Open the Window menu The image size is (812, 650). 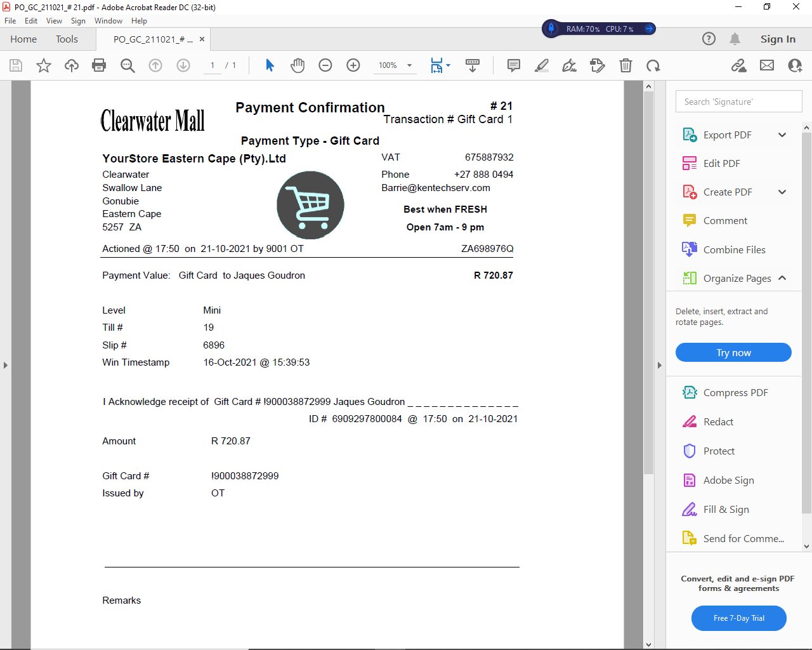(108, 21)
